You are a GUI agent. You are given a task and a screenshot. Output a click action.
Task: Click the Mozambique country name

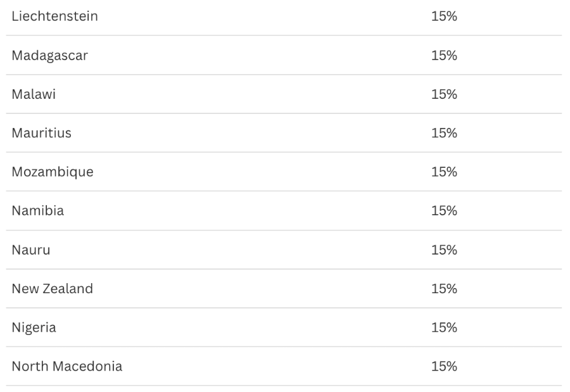pos(52,172)
